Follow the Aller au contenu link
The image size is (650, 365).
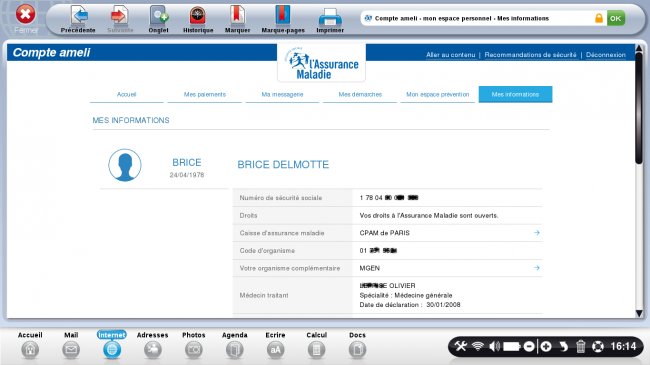(x=450, y=55)
